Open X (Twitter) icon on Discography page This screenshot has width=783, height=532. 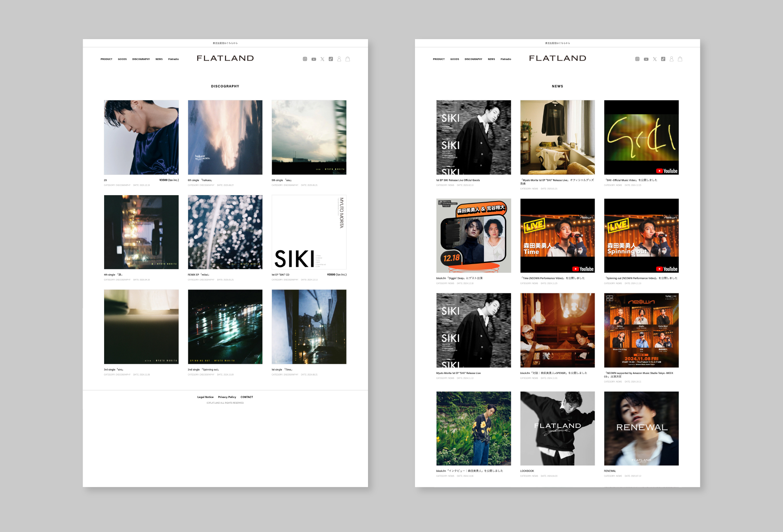pos(322,59)
